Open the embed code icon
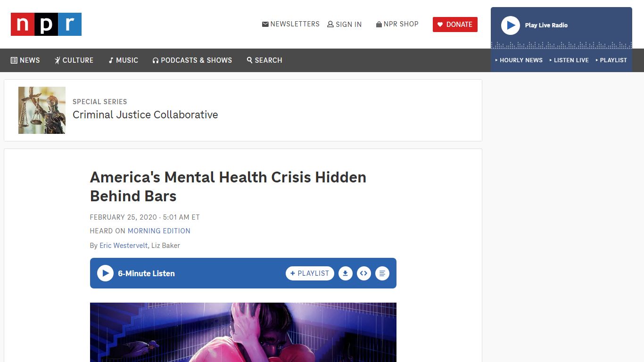This screenshot has width=644, height=362. click(x=364, y=273)
